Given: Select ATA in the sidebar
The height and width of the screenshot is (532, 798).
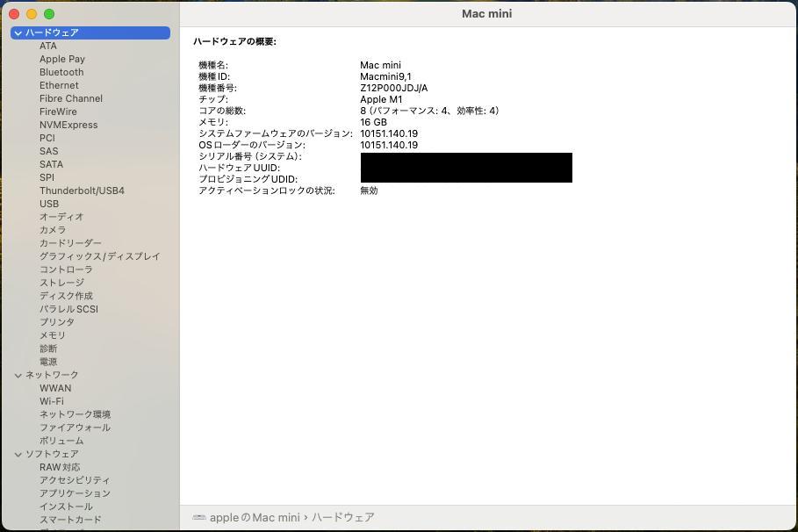Looking at the screenshot, I should coord(48,46).
